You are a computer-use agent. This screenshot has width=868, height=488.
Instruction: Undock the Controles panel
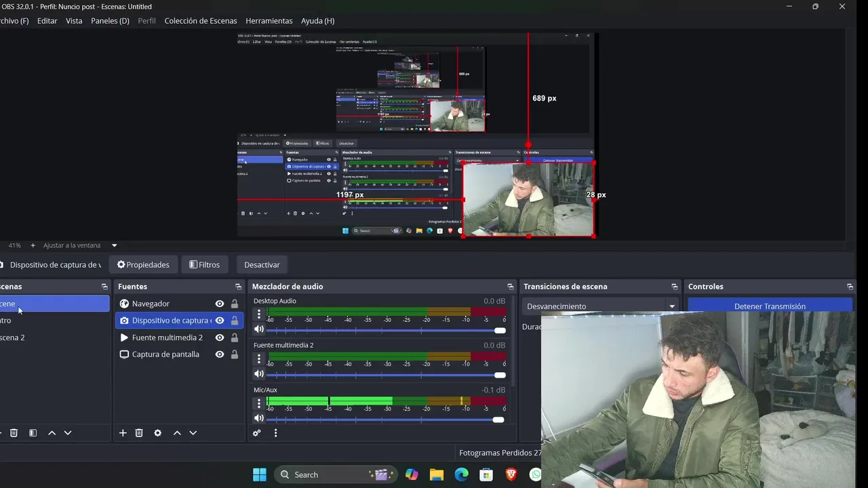[x=850, y=287]
